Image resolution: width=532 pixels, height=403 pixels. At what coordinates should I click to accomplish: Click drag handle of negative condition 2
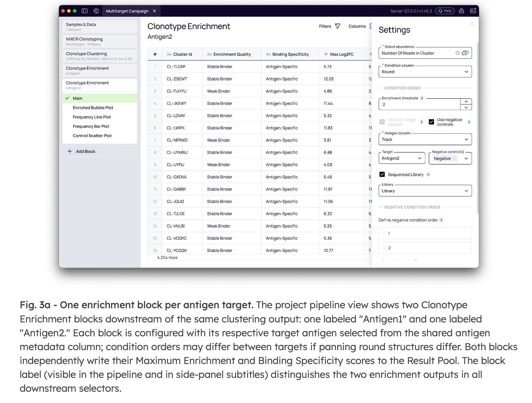tap(384, 248)
